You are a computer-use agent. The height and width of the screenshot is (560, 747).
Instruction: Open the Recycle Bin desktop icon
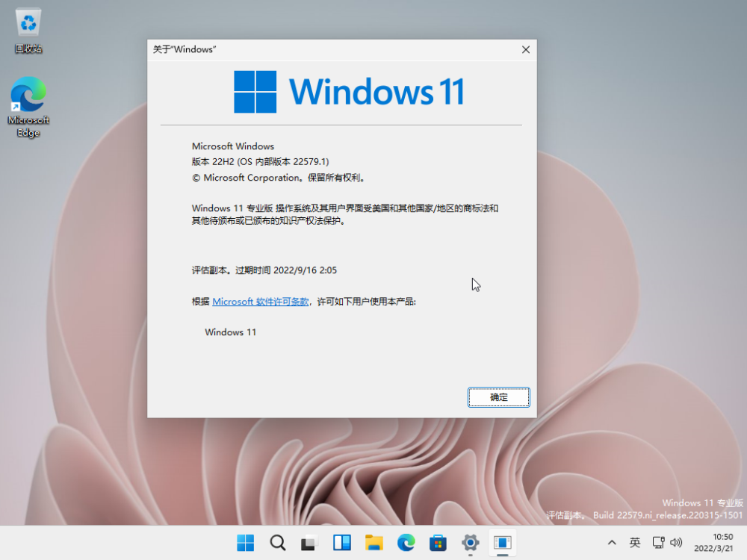pos(28,31)
